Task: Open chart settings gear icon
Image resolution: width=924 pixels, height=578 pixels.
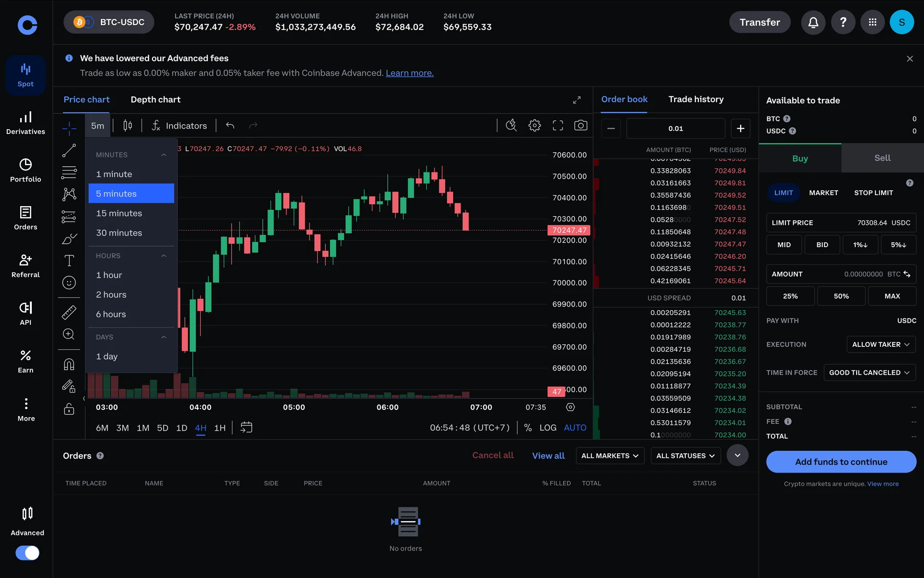Action: tap(534, 126)
